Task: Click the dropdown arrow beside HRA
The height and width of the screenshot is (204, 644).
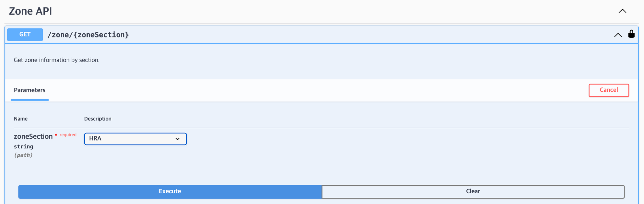Action: 177,139
